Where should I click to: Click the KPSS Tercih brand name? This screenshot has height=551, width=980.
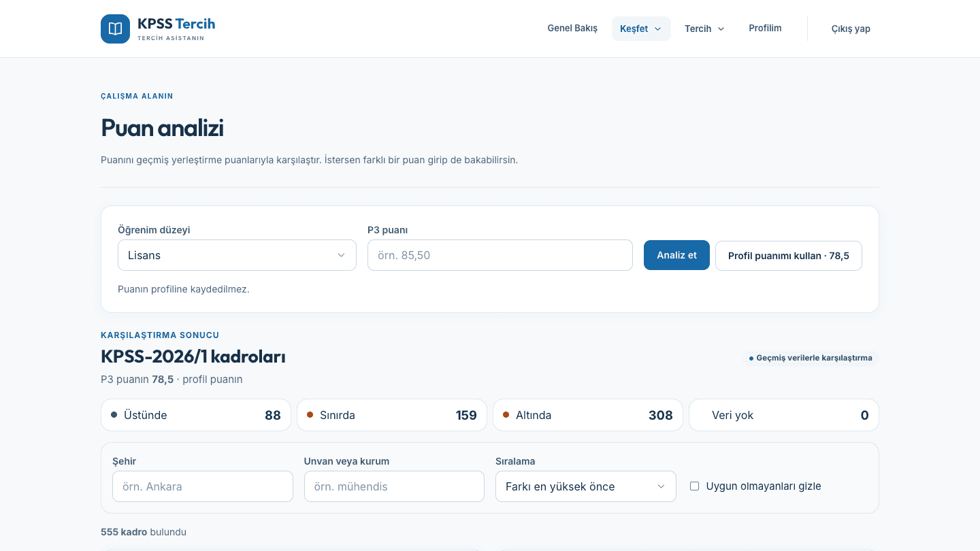pyautogui.click(x=176, y=24)
